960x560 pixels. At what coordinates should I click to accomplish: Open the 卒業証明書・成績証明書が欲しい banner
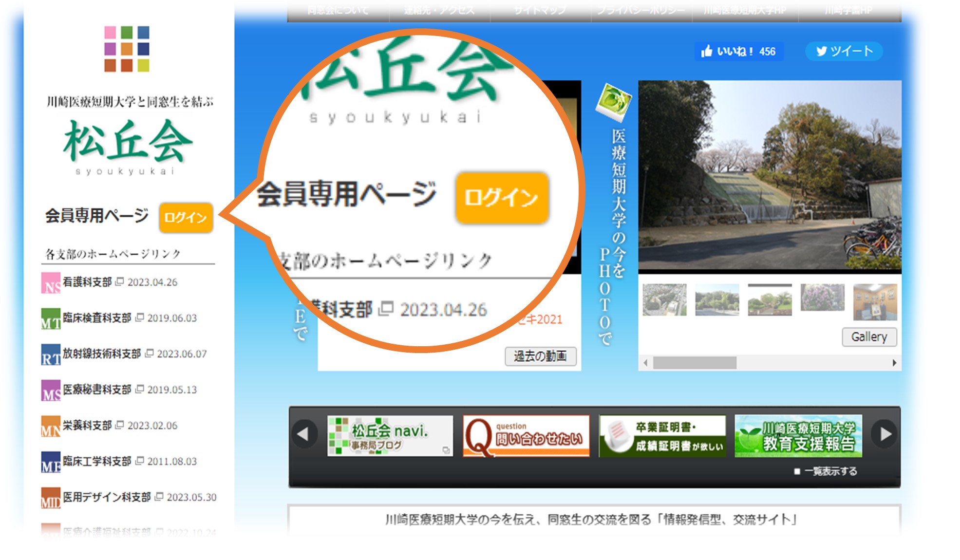coord(662,436)
